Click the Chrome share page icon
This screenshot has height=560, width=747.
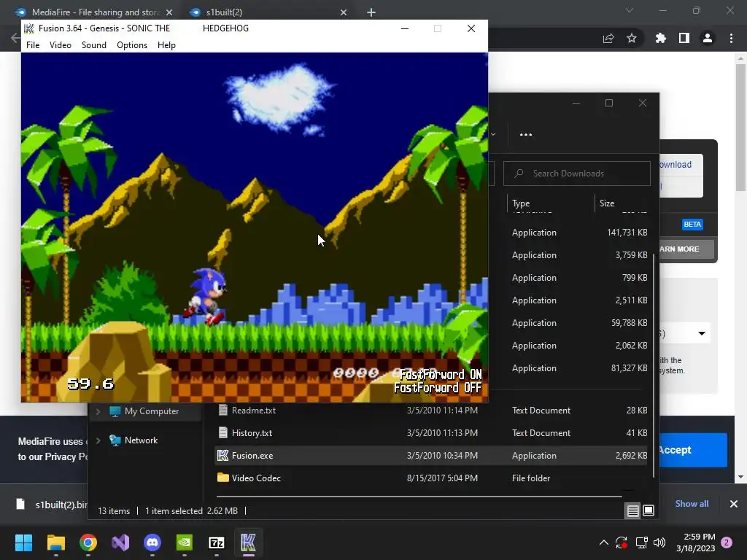(608, 39)
